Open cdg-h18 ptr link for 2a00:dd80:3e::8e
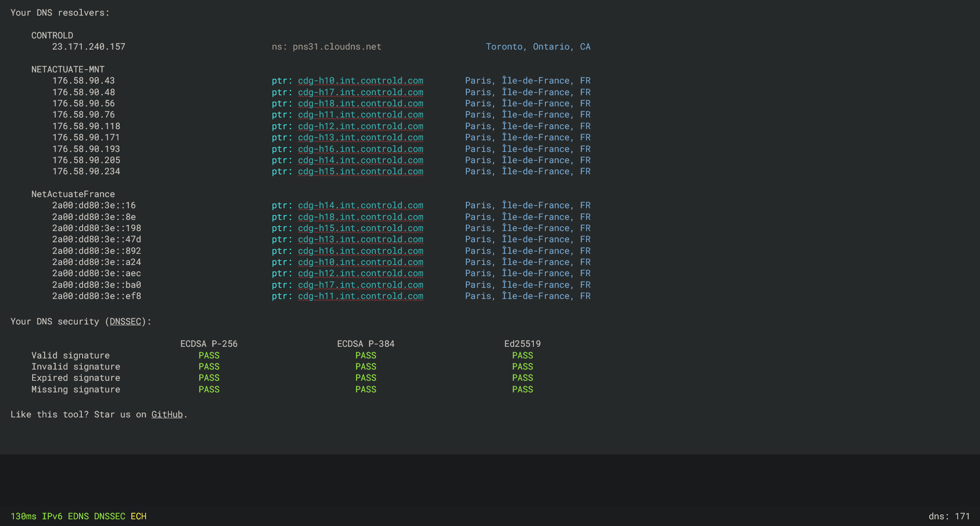The image size is (980, 526). 360,217
